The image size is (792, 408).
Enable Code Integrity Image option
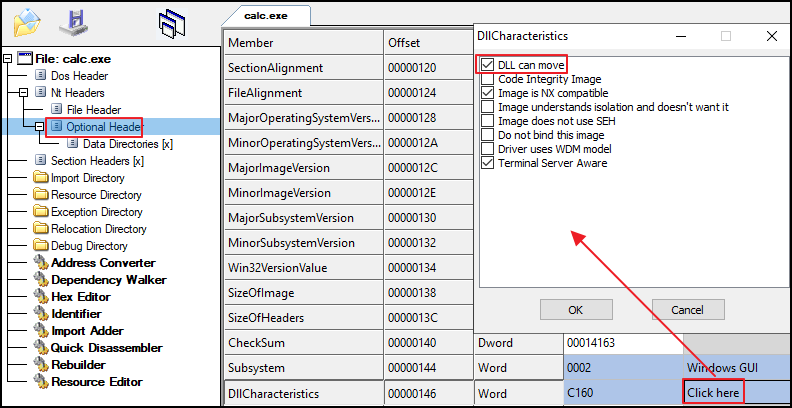coord(487,79)
